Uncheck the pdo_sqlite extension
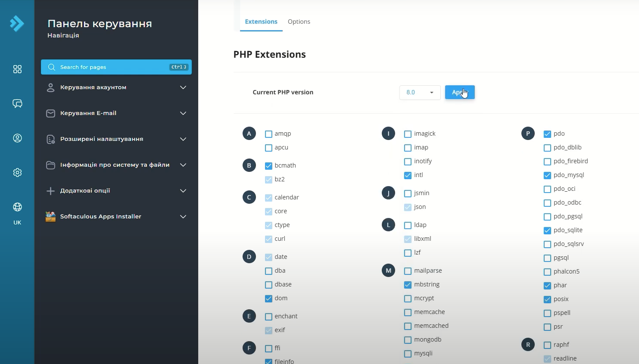This screenshot has height=364, width=639. [547, 230]
